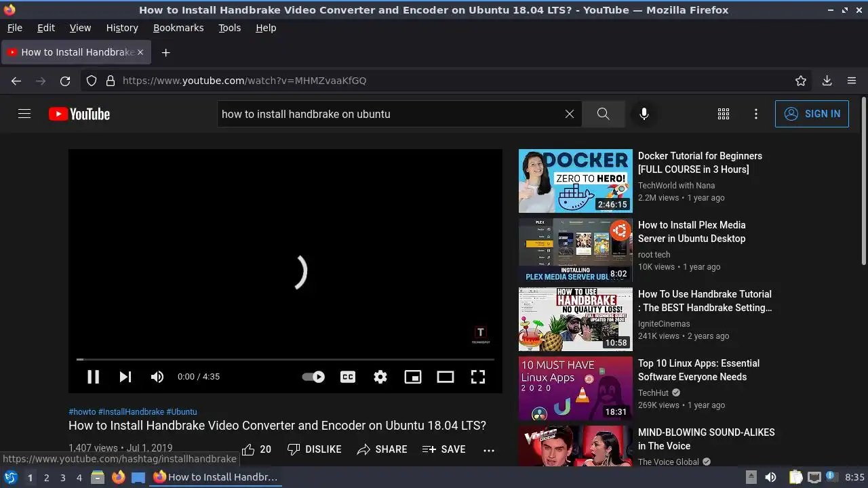Screen dimensions: 868x488
Task: Turn on closed captions
Action: 348,377
